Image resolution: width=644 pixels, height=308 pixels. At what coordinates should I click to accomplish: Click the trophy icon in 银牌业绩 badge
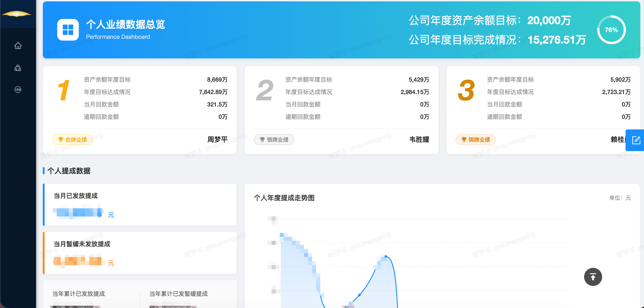(x=262, y=140)
